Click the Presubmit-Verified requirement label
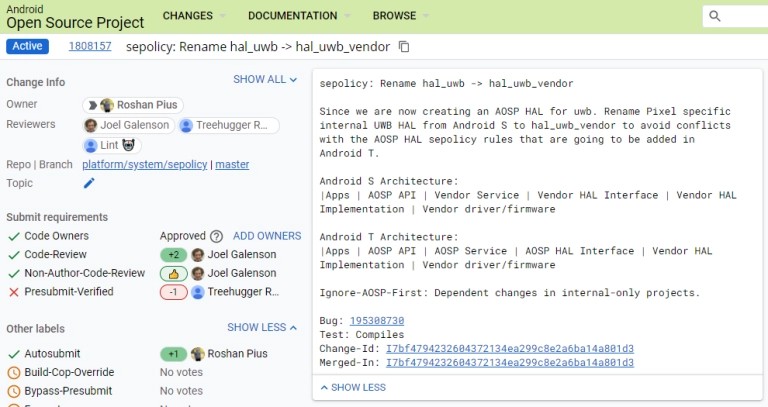Image resolution: width=768 pixels, height=407 pixels. click(x=69, y=292)
